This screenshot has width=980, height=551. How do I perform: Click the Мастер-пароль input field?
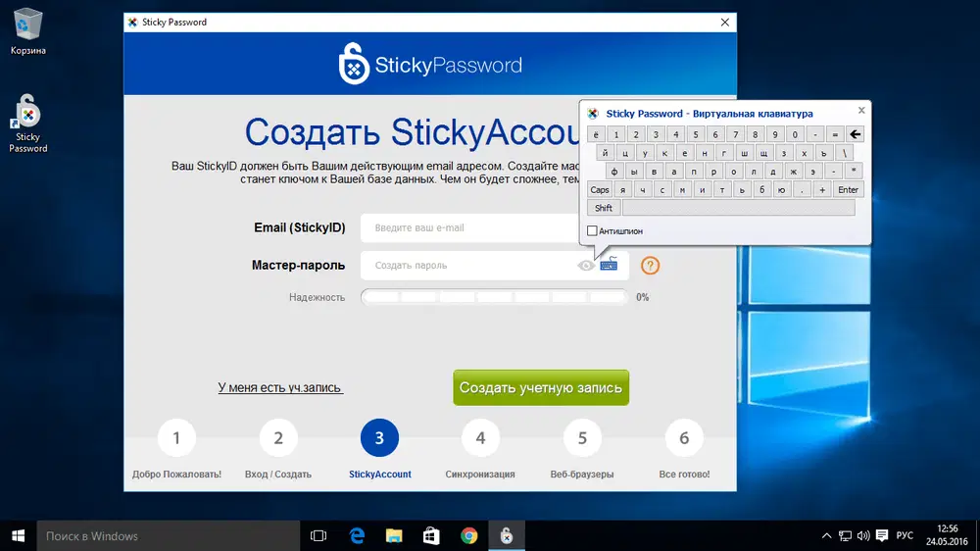494,265
